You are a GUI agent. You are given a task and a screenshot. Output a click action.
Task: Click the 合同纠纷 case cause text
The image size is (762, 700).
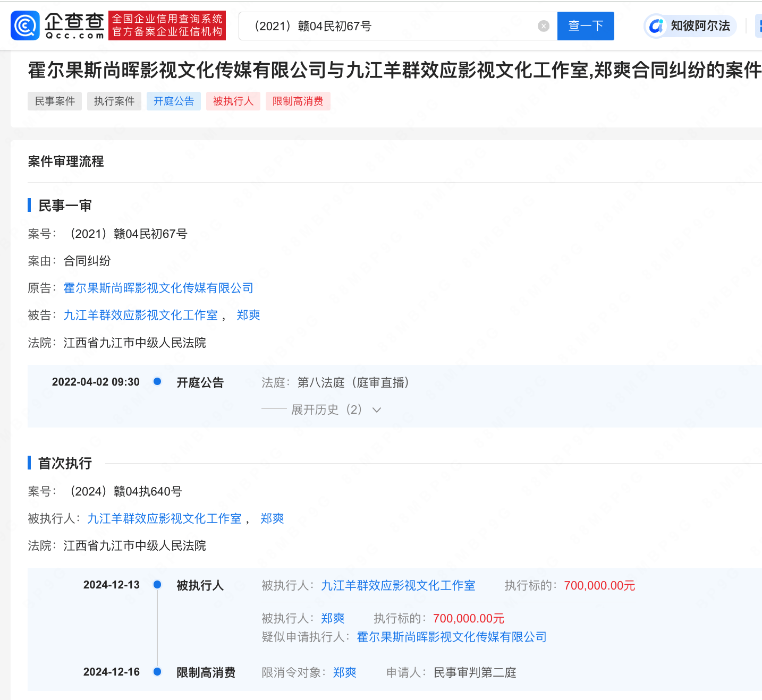pyautogui.click(x=87, y=261)
